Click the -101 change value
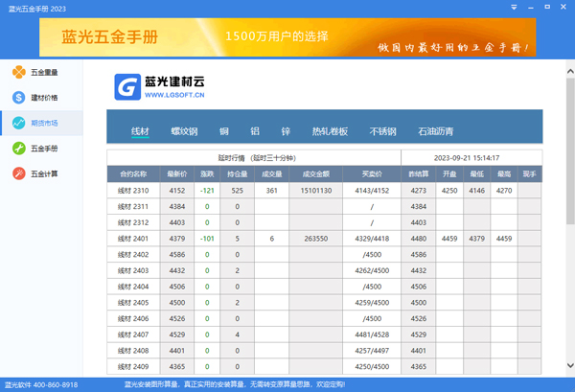The image size is (575, 392). tap(207, 239)
